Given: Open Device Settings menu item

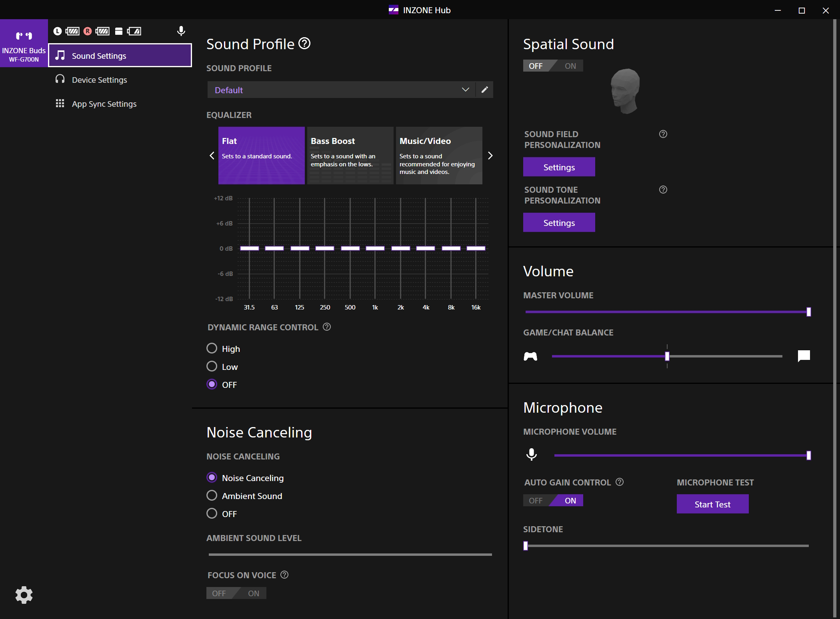Looking at the screenshot, I should pyautogui.click(x=99, y=80).
